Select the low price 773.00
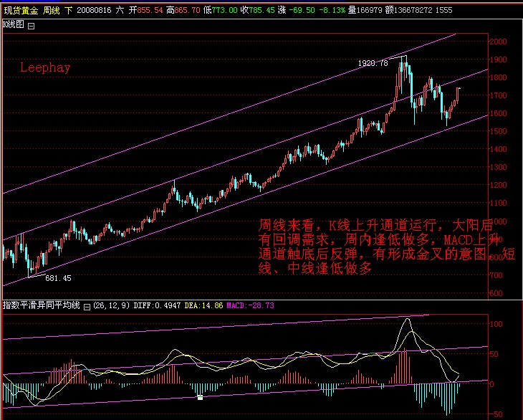Viewport: 523px width, 420px height. coord(224,10)
